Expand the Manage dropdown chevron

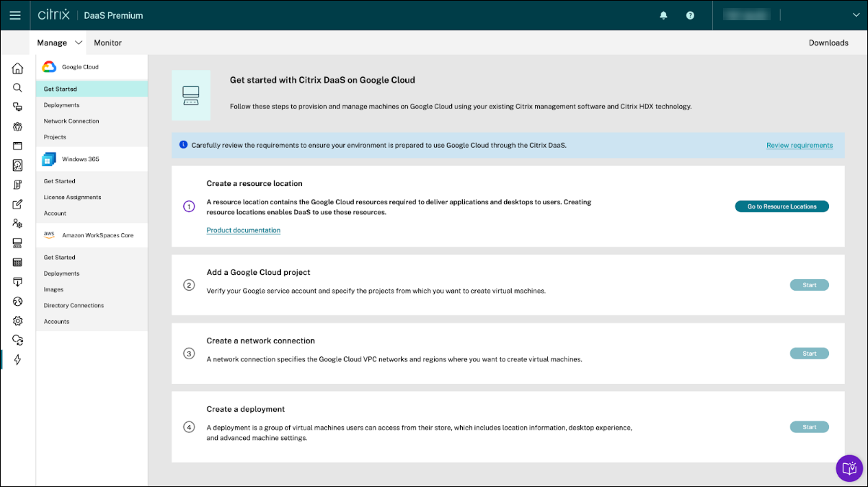(x=79, y=43)
